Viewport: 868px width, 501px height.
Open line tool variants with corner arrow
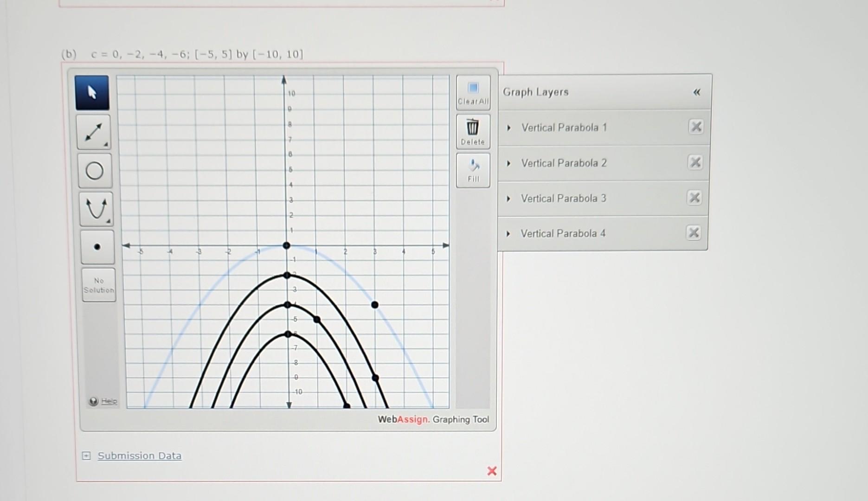coord(106,143)
